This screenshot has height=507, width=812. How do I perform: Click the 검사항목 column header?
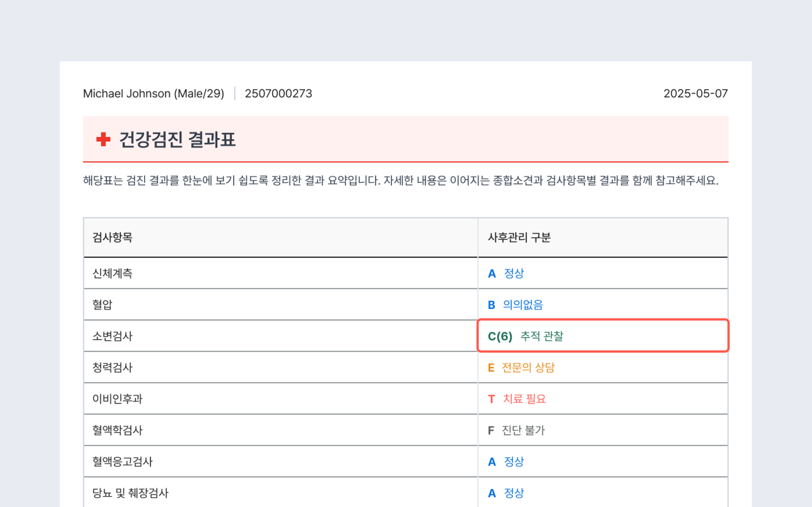pyautogui.click(x=112, y=237)
